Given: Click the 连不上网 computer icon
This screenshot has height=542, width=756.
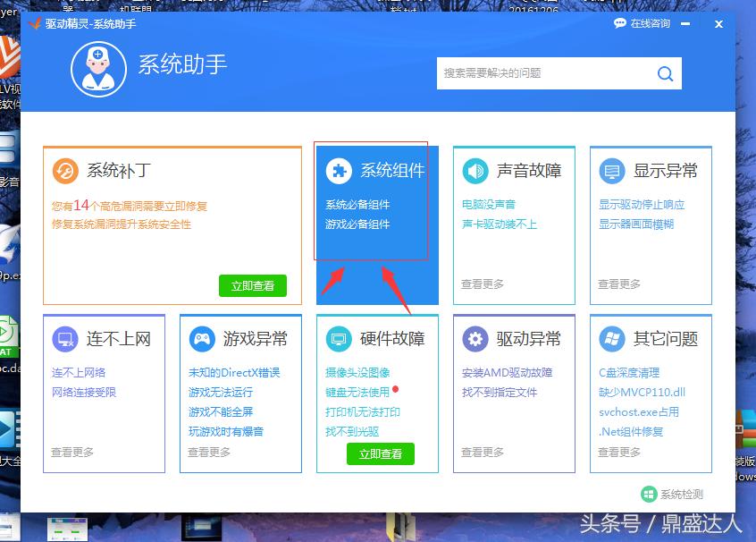Looking at the screenshot, I should 65,338.
